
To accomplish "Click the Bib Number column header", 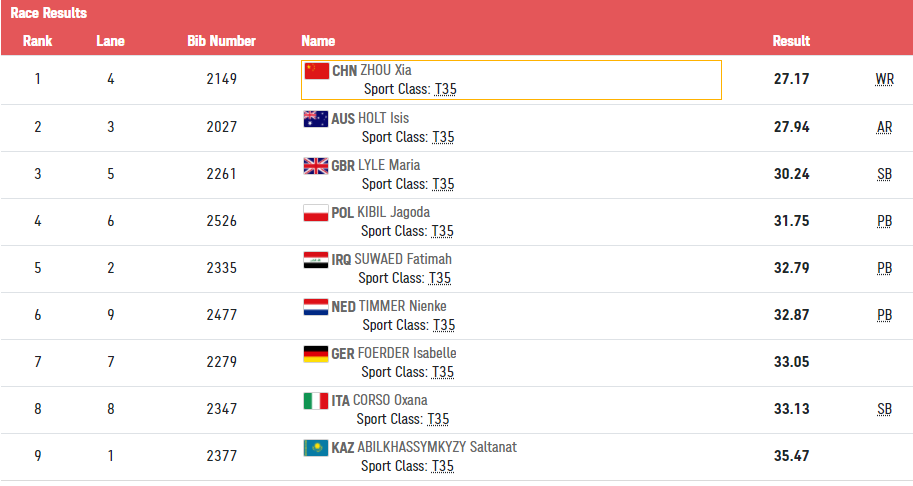I will (x=221, y=41).
